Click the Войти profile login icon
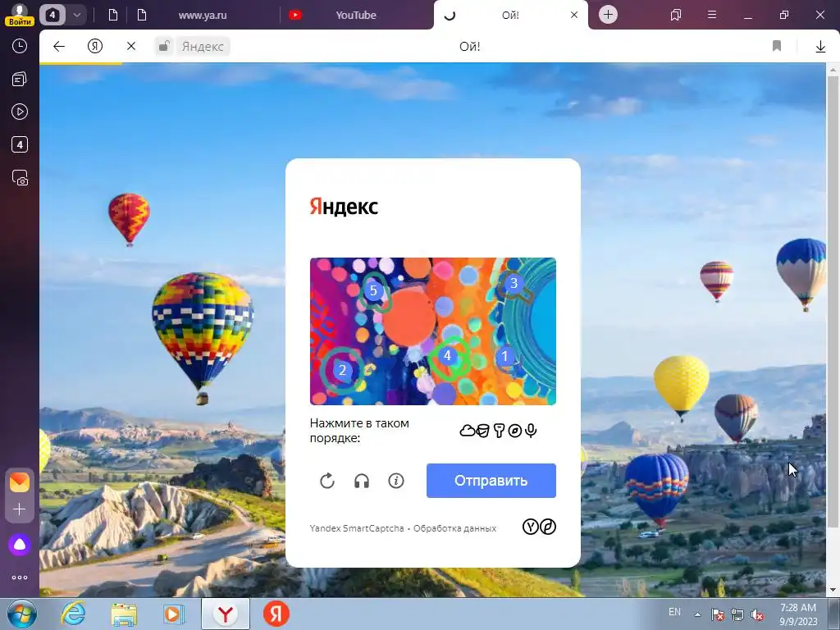 click(20, 15)
